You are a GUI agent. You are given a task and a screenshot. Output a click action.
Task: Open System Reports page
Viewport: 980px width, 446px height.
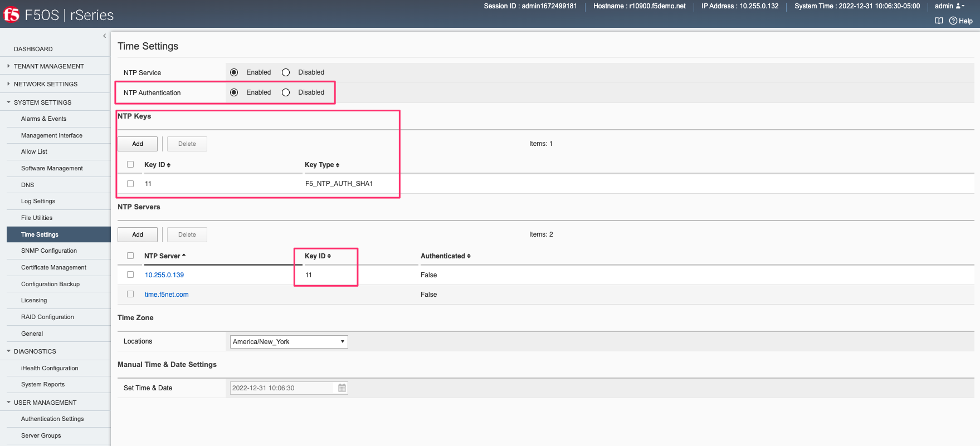(43, 384)
